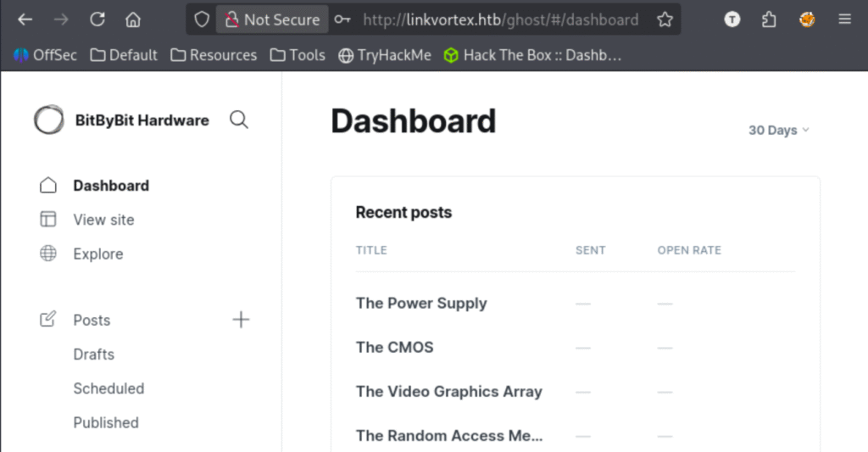The height and width of the screenshot is (452, 868).
Task: Open the Scheduled posts list
Action: click(x=108, y=388)
